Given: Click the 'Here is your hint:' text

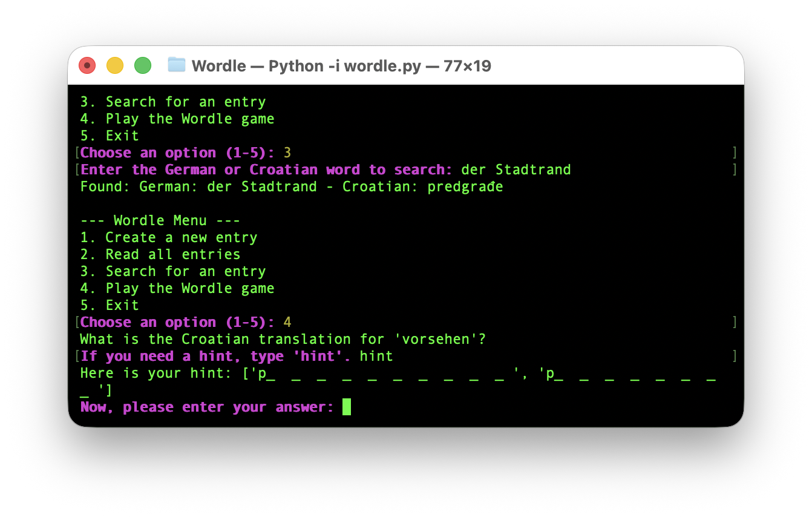Looking at the screenshot, I should [156, 373].
